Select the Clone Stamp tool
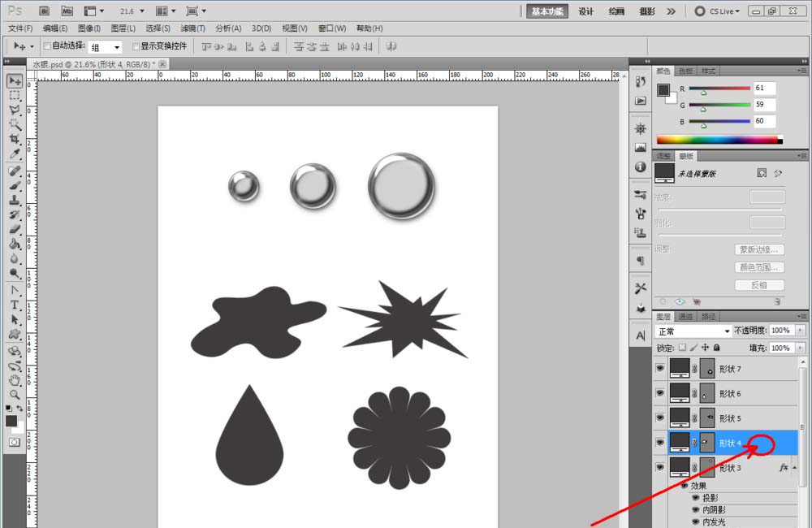 (15, 200)
